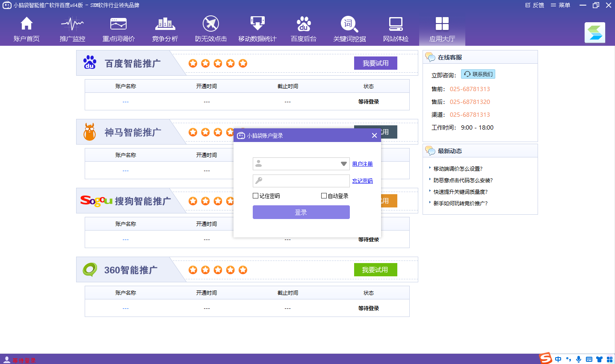Click 等待登录 status in 360 row

coord(369,308)
